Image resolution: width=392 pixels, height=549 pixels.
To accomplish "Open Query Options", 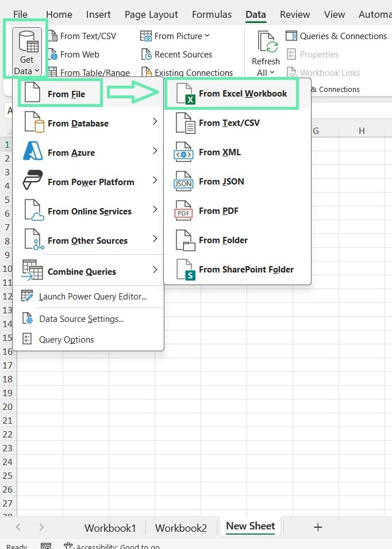I will [88, 339].
